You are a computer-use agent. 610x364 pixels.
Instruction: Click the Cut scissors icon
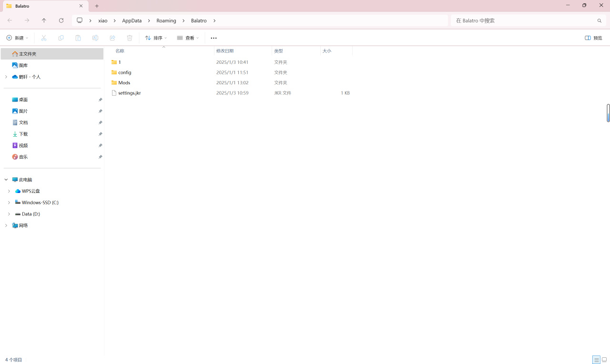tap(44, 38)
